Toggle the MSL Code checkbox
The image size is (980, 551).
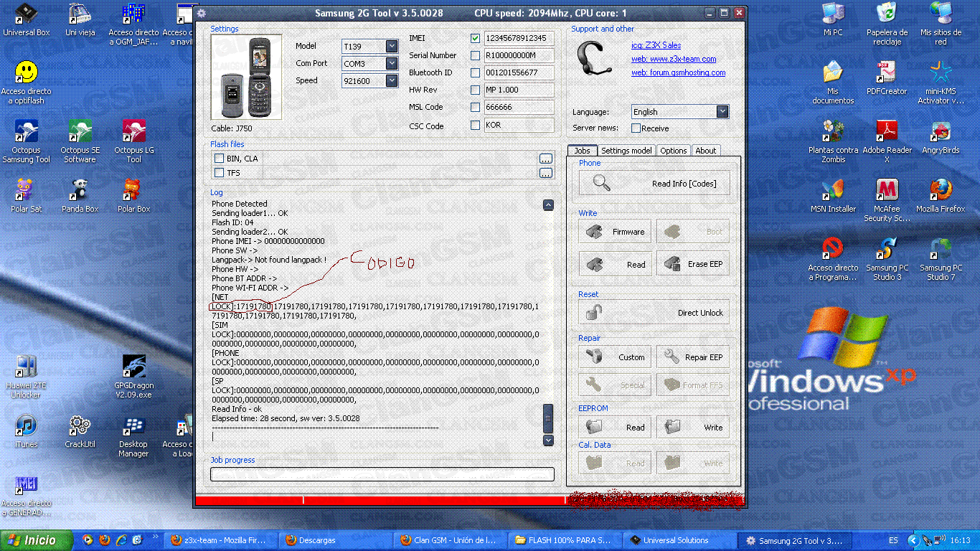[475, 107]
